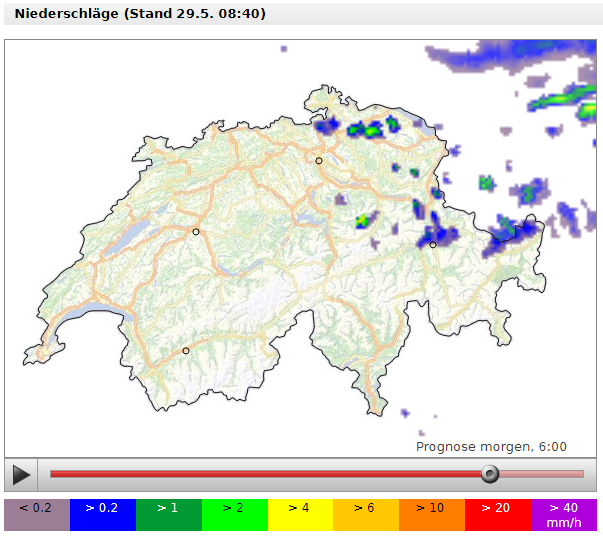This screenshot has height=537, width=603.
Task: Click the Chur city marker in eastern Switzerland
Action: (433, 245)
